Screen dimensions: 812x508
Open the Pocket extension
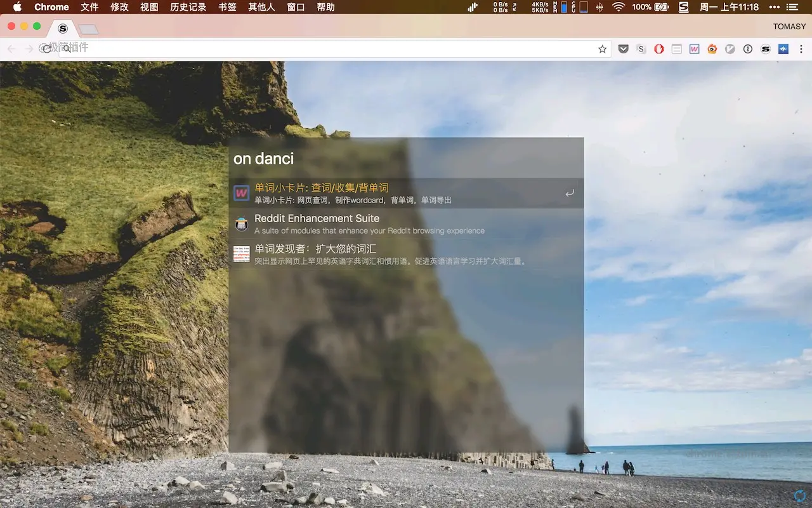pyautogui.click(x=624, y=49)
